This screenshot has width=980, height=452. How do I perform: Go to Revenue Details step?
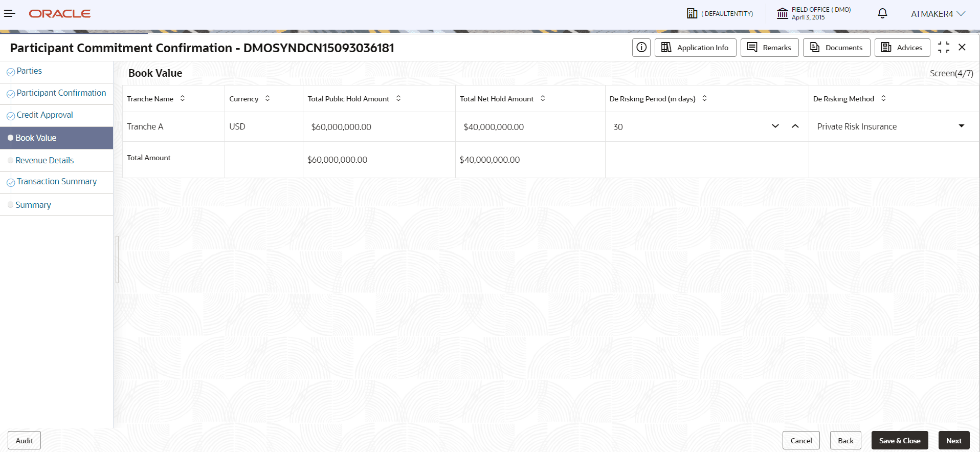pyautogui.click(x=44, y=160)
